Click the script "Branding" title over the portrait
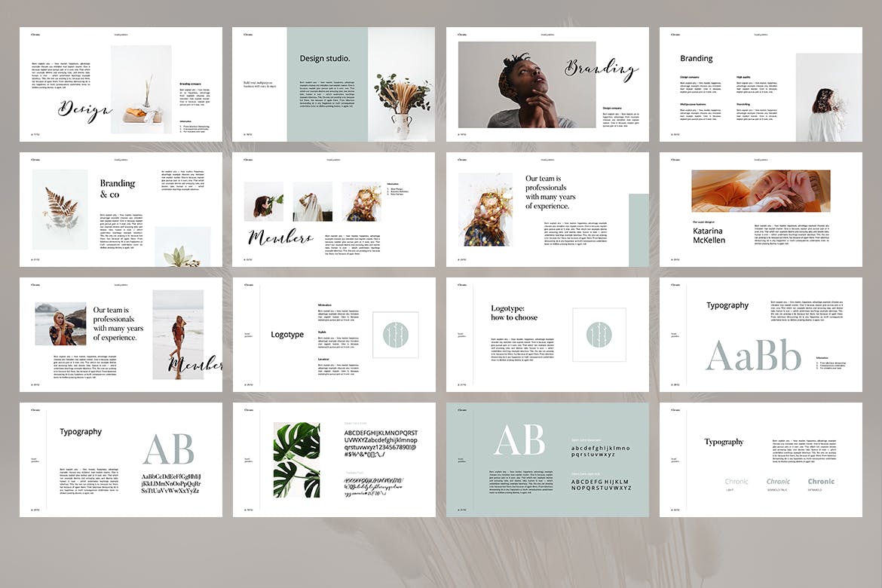 602,69
